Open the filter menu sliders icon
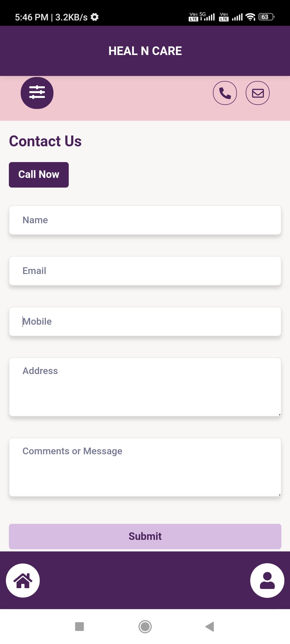 pyautogui.click(x=37, y=93)
